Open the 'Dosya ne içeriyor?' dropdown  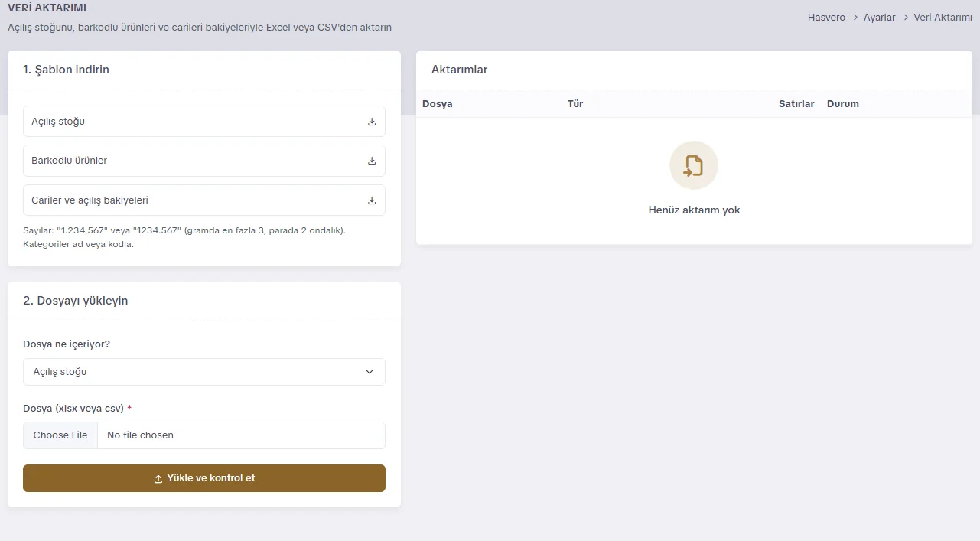204,372
